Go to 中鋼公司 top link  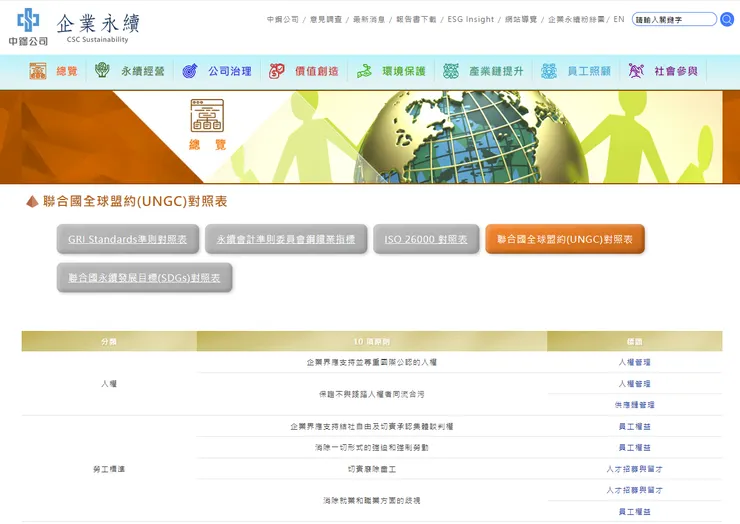click(283, 19)
